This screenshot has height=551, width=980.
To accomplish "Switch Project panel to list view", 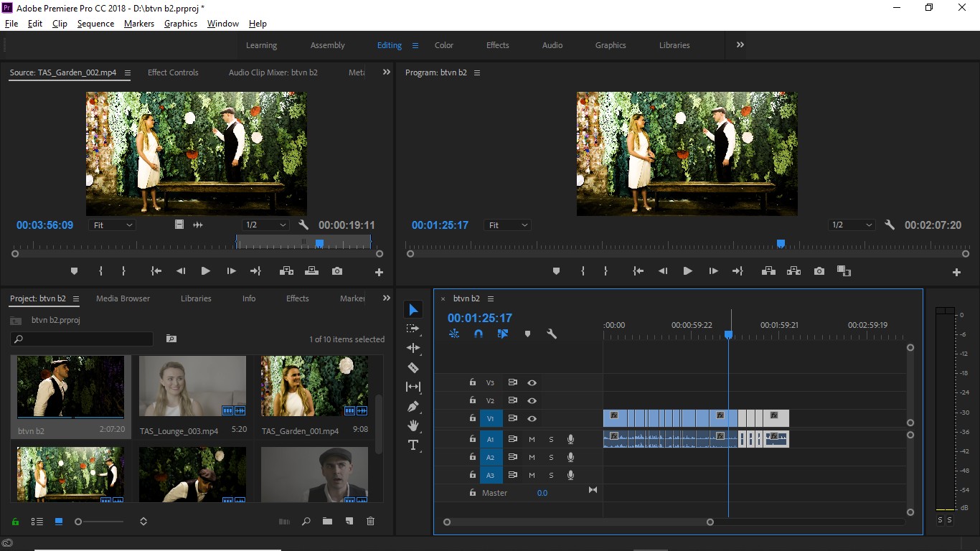I will coord(37,522).
